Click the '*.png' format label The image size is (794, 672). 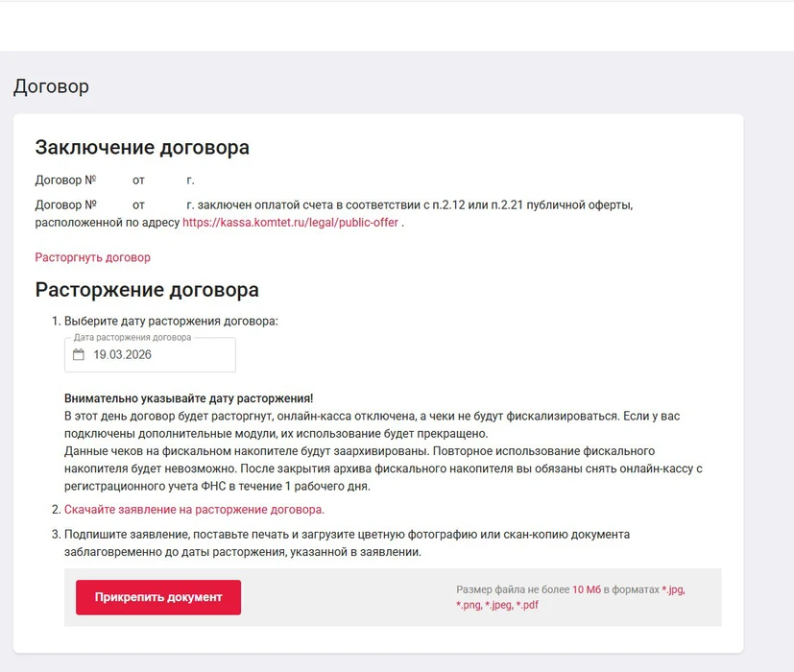[x=468, y=605]
